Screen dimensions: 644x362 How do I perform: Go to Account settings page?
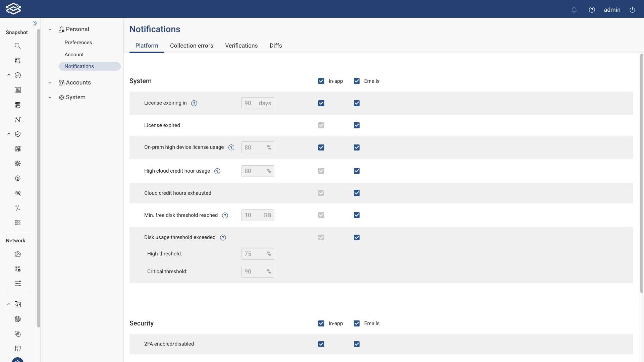coord(74,54)
